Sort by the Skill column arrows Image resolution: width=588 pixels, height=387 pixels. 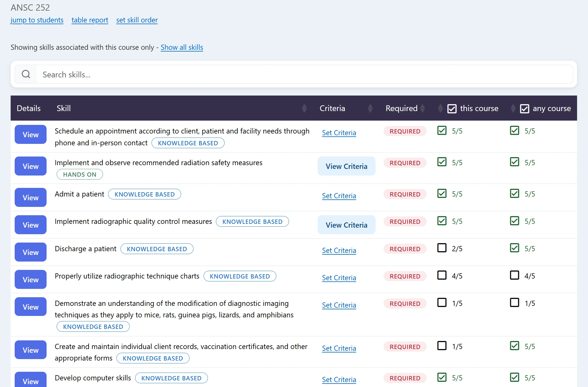click(304, 108)
